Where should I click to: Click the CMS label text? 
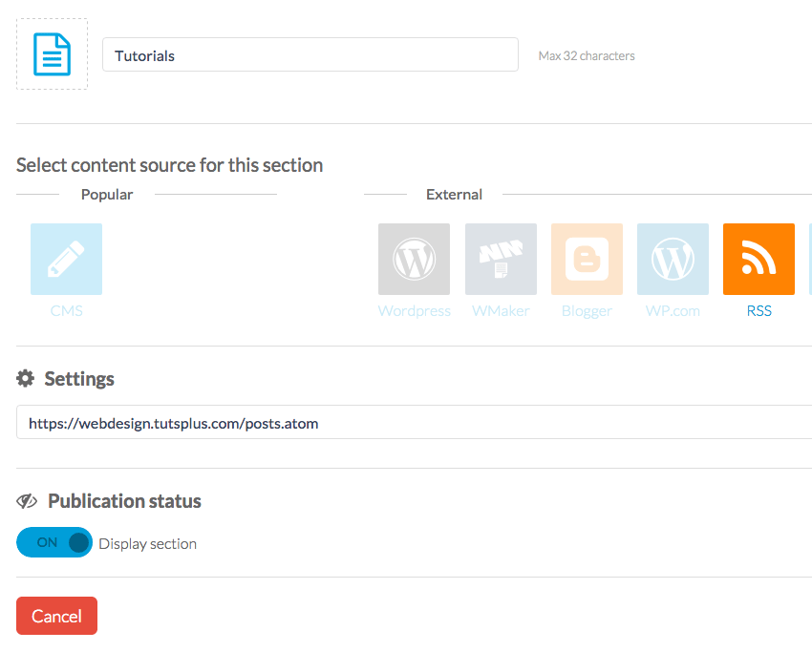pyautogui.click(x=66, y=311)
